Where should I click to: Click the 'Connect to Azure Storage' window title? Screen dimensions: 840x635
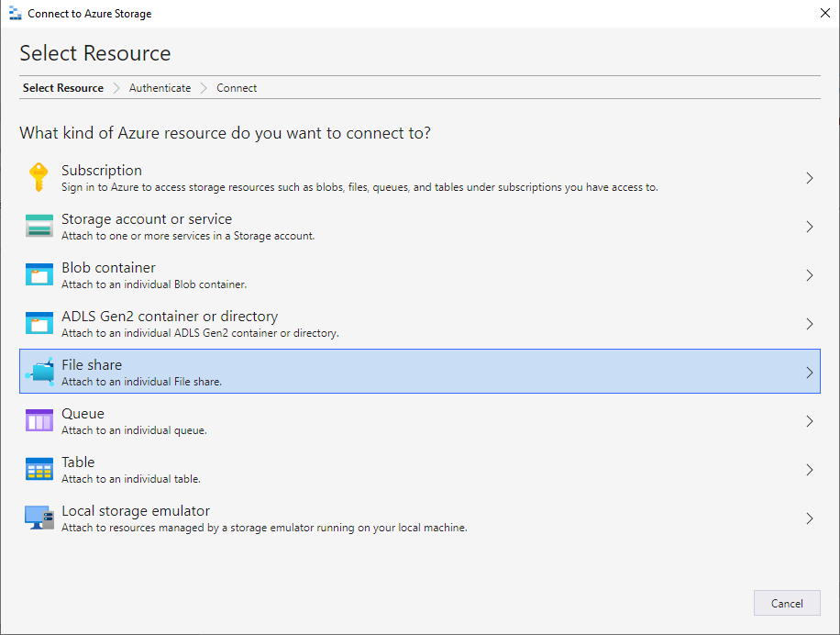pos(90,14)
